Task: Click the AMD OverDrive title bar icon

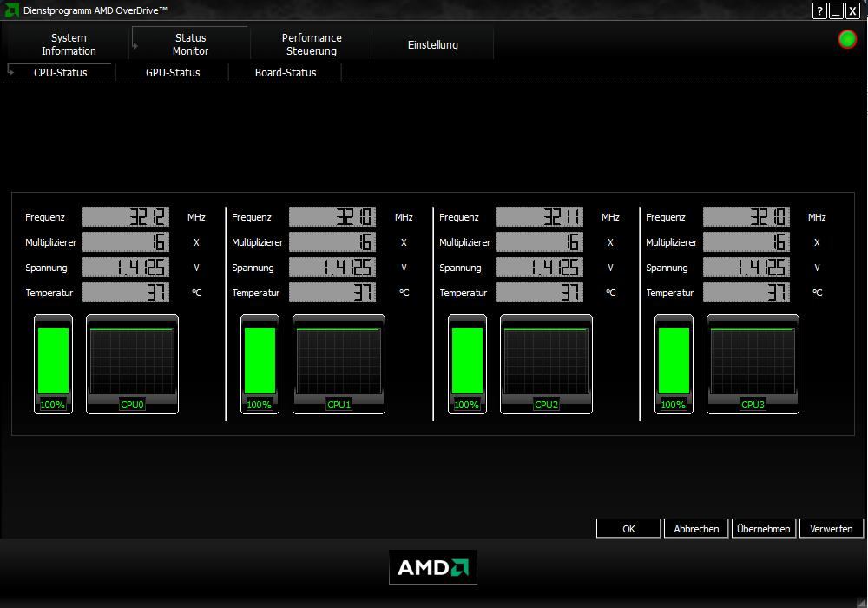Action: pyautogui.click(x=11, y=10)
